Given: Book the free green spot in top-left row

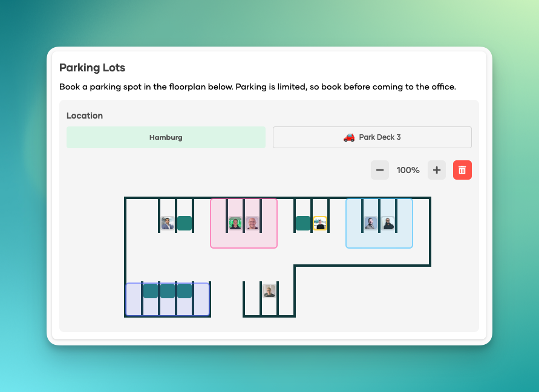Looking at the screenshot, I should [185, 223].
